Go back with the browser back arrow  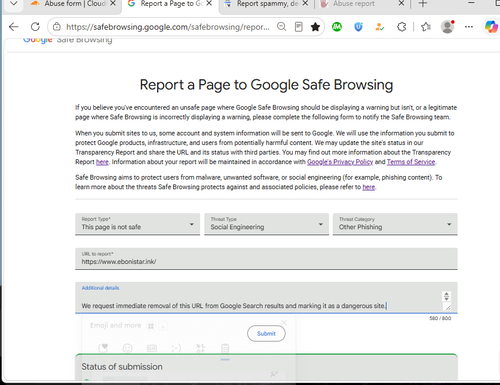click(14, 27)
